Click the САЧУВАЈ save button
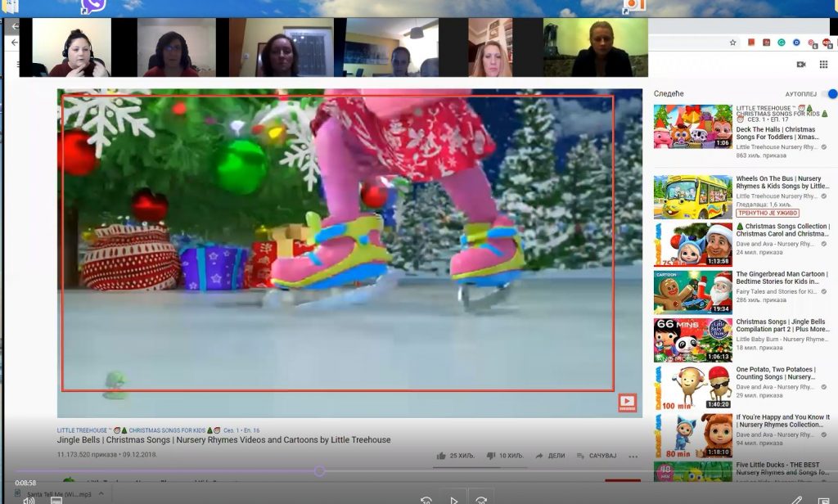 [597, 456]
